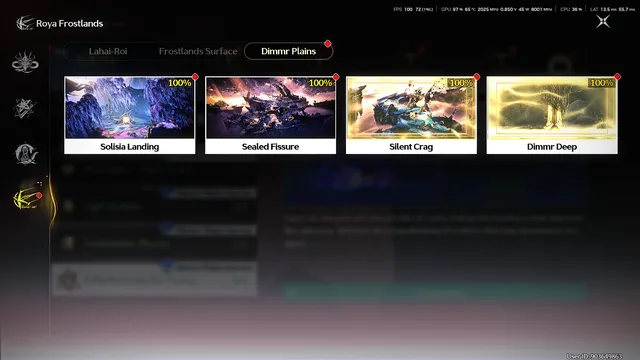Image resolution: width=640 pixels, height=360 pixels.
Task: Click the Dimmr Deep 100% progress label
Action: (602, 83)
